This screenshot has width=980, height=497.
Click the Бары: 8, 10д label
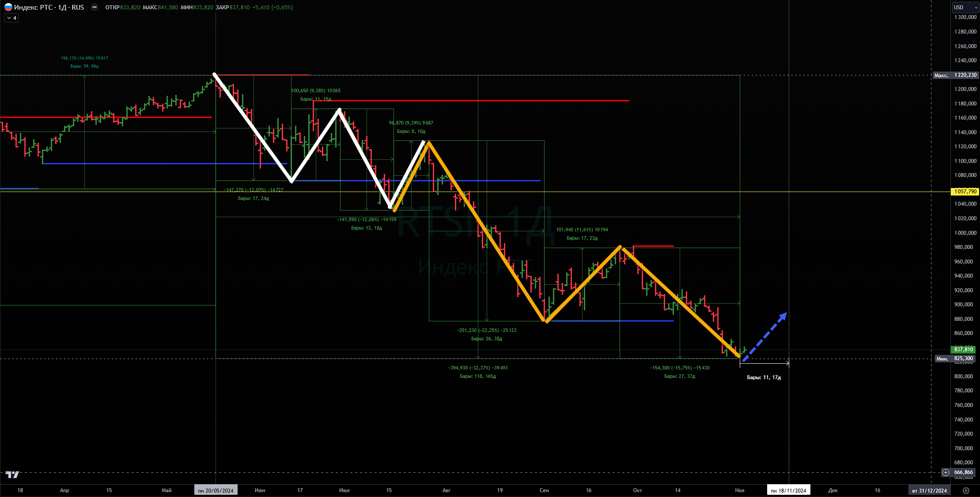click(x=411, y=131)
